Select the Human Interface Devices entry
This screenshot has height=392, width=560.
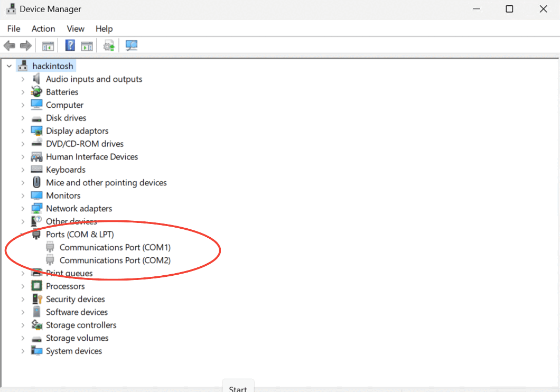pyautogui.click(x=92, y=156)
